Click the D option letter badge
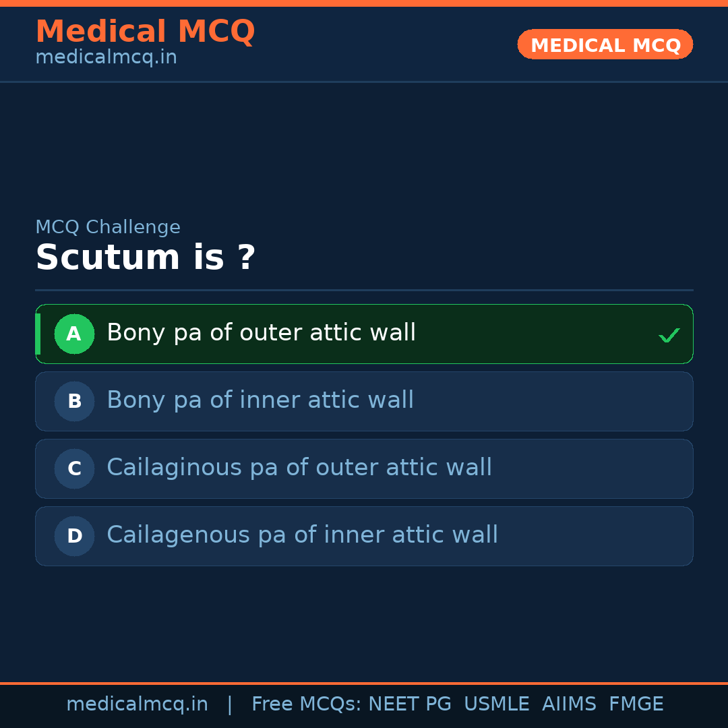The image size is (728, 728). 74,536
